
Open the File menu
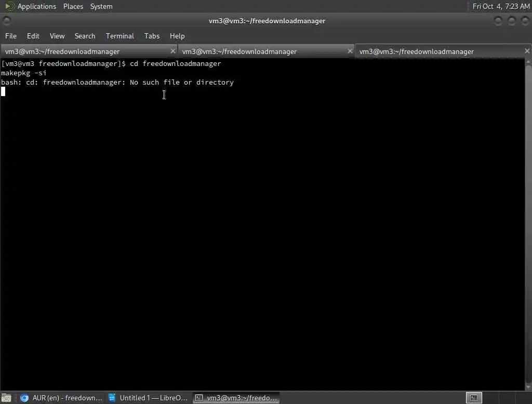coord(11,36)
